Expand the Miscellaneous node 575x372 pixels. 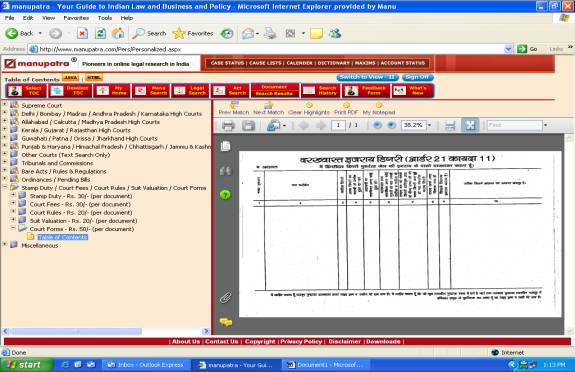point(5,244)
